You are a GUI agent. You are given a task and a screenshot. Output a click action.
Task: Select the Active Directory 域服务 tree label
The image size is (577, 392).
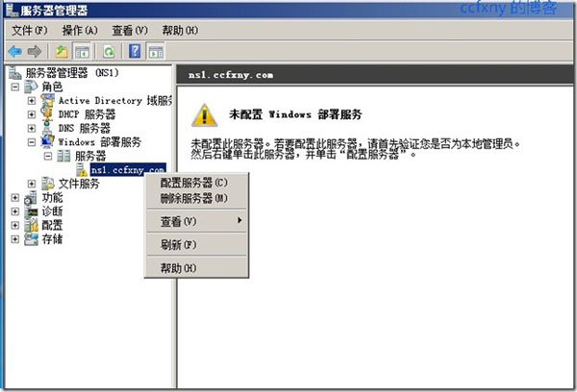pos(114,100)
